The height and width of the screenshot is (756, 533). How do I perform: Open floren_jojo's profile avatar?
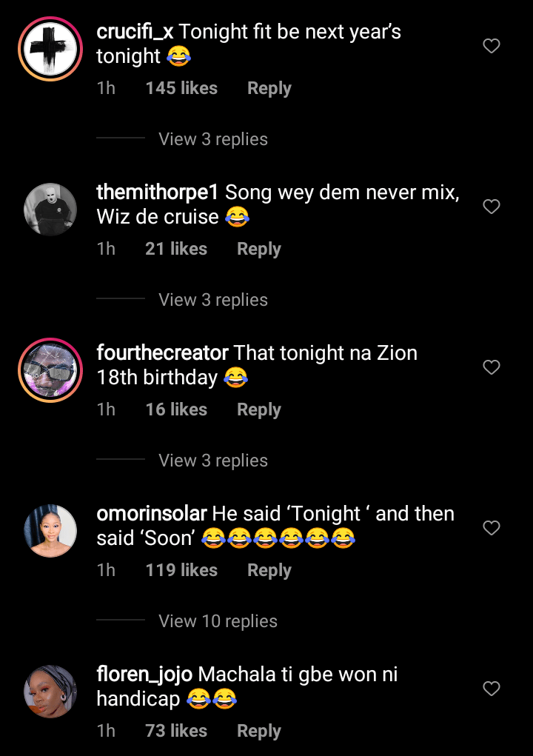tap(50, 692)
